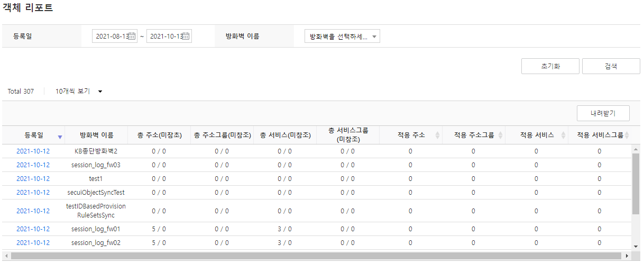Viewport: 644px width, 263px height.
Task: Click the 3 / 0 service value for session_log_fw01
Action: pos(284,229)
